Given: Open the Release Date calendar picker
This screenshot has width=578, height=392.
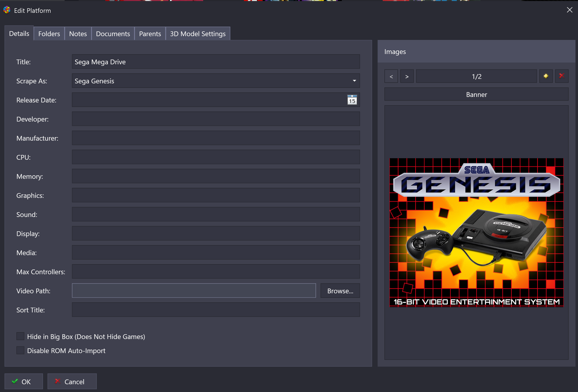Looking at the screenshot, I should pyautogui.click(x=352, y=100).
